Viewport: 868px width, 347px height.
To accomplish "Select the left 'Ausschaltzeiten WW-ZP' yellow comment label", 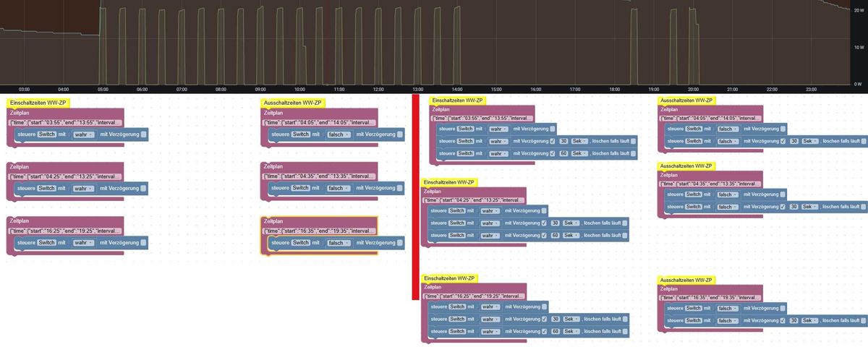I will click(292, 103).
